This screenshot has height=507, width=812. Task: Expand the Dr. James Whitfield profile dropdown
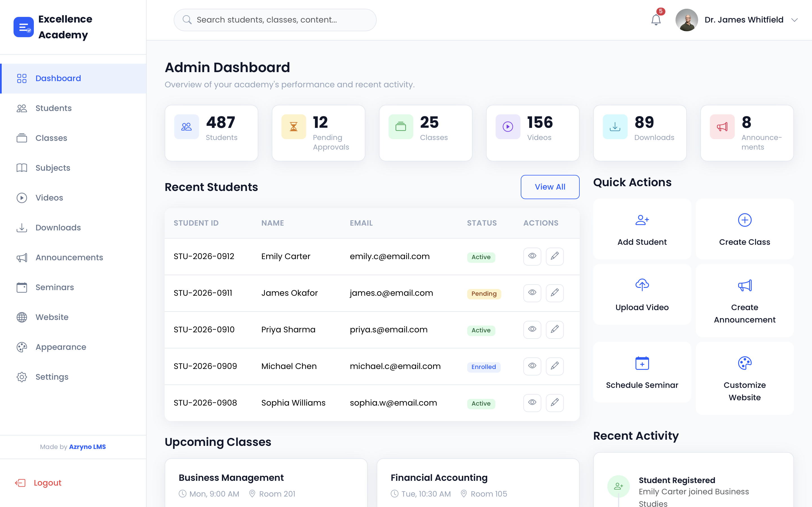[x=794, y=20]
